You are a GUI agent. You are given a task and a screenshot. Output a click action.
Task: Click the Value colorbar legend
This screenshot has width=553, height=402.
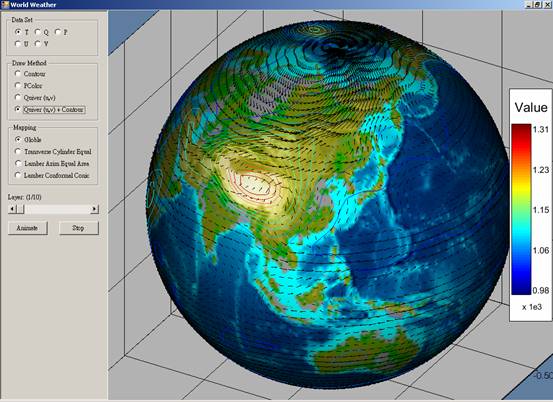click(531, 205)
